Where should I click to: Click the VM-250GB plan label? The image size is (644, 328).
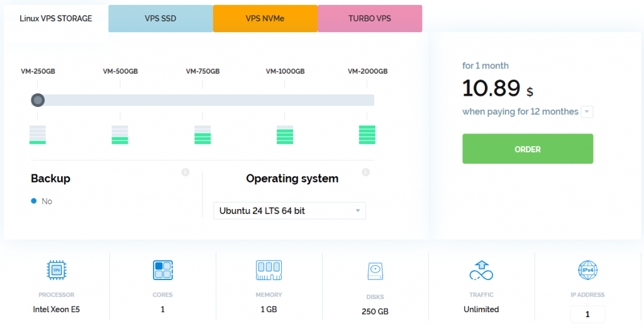point(38,72)
